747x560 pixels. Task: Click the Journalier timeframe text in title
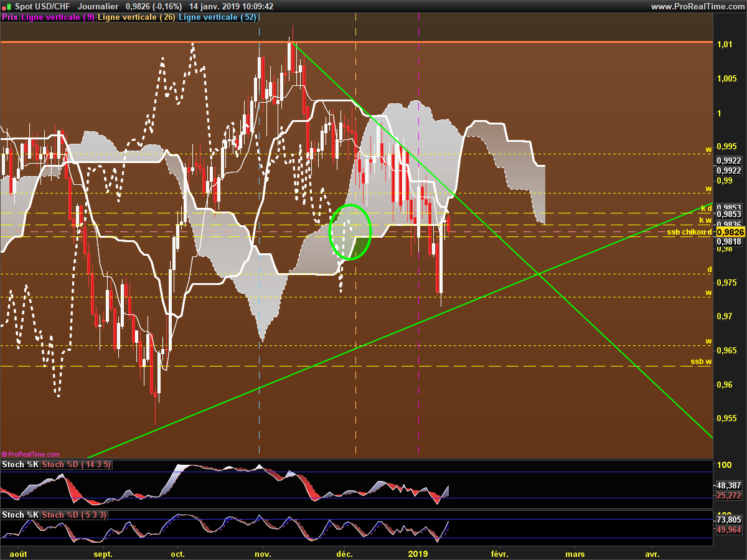pyautogui.click(x=98, y=6)
